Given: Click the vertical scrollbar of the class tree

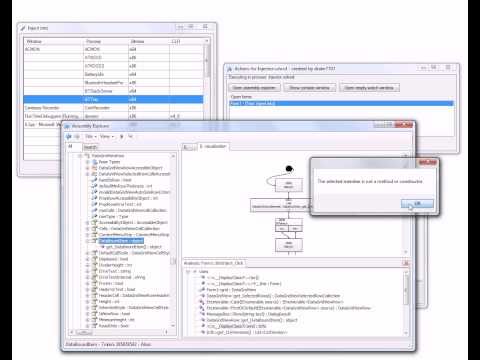Looking at the screenshot, I should [173, 241].
